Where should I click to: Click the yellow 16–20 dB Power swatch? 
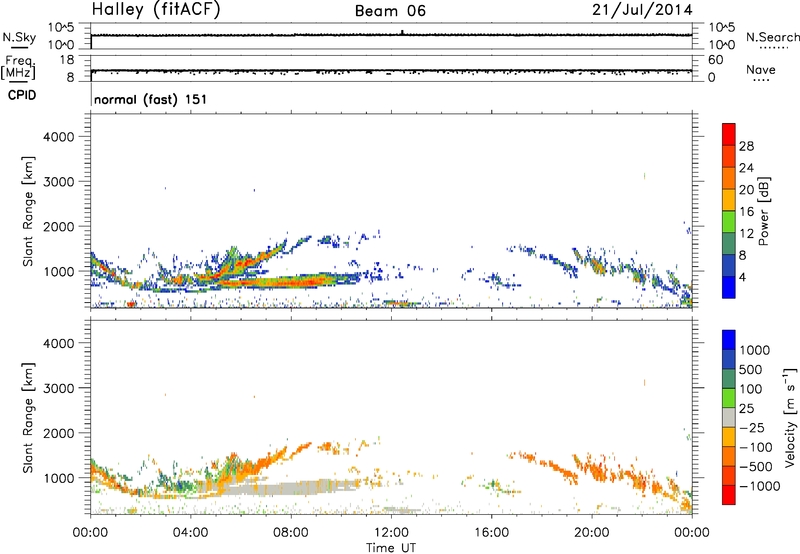729,199
